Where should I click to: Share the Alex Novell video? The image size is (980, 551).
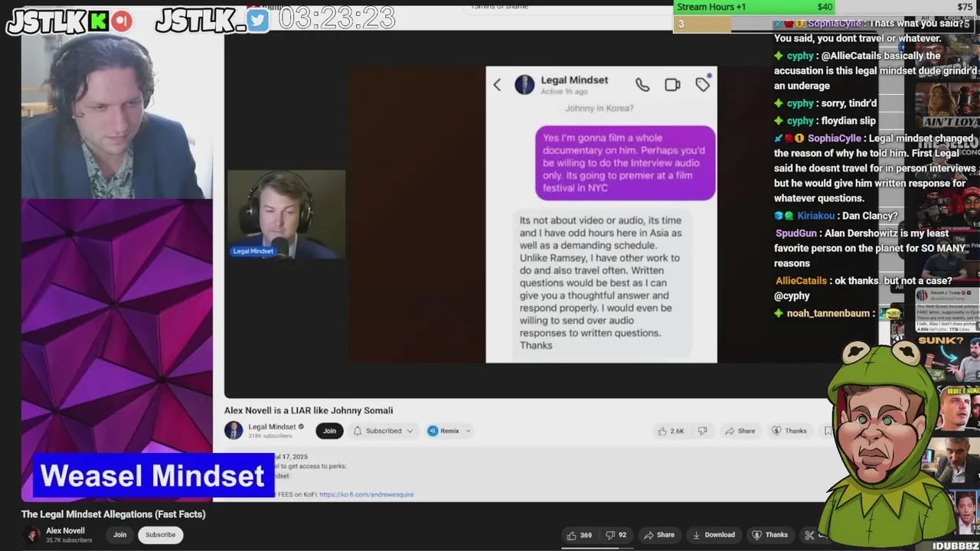pos(659,535)
